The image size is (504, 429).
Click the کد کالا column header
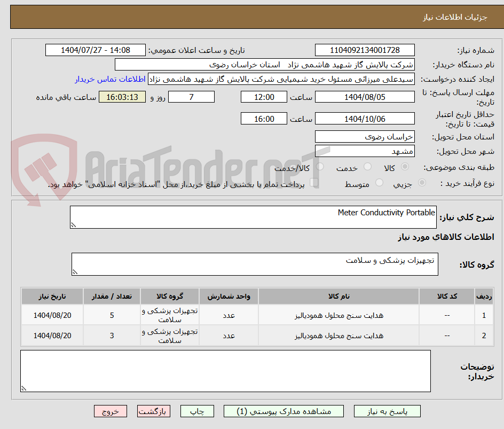point(447,296)
